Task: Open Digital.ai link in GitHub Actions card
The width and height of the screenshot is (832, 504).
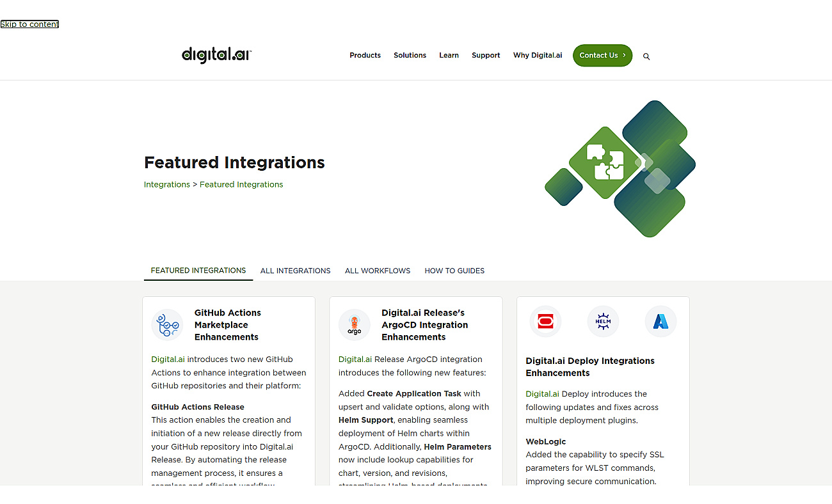Action: pos(168,359)
